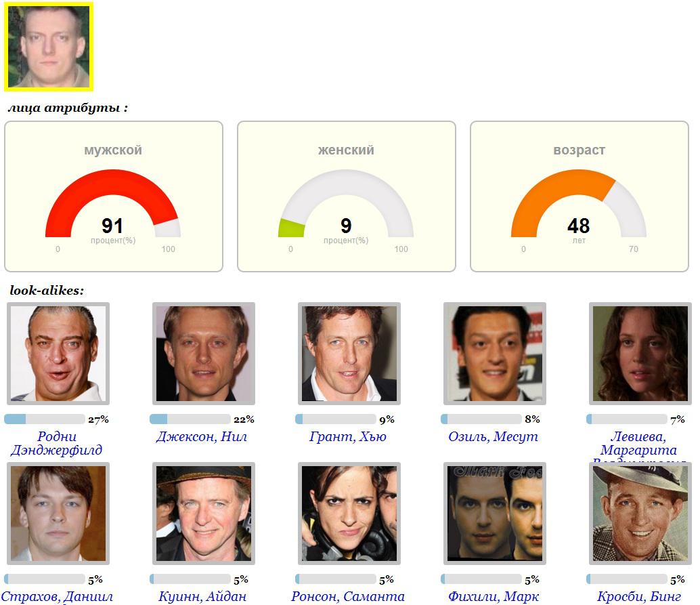Viewport: 700px width, 605px height.
Task: Follow the Куинн, Айдан link
Action: (202, 597)
